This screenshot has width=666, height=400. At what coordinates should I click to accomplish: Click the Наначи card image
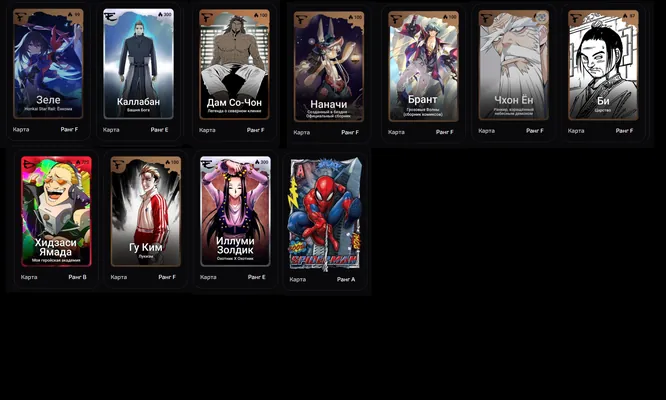pyautogui.click(x=329, y=67)
